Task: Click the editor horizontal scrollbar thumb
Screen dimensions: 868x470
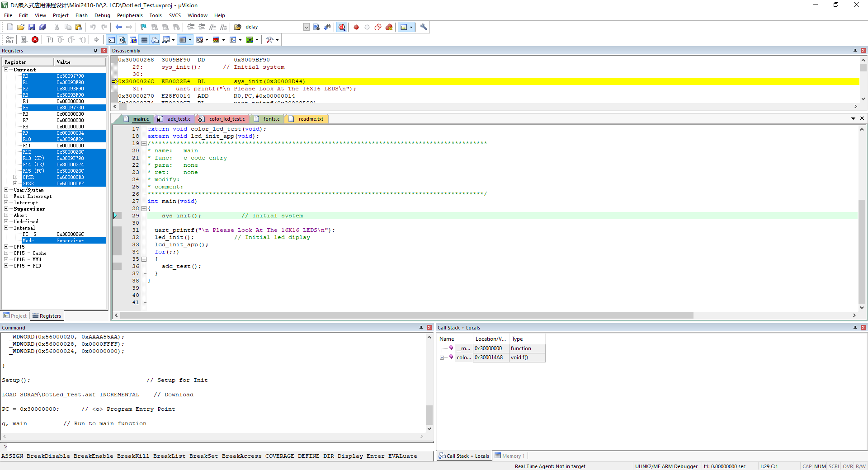Action: [x=407, y=315]
